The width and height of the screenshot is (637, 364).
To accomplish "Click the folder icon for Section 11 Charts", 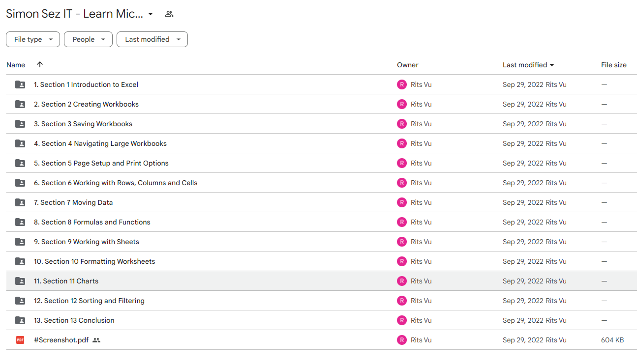I will click(20, 281).
